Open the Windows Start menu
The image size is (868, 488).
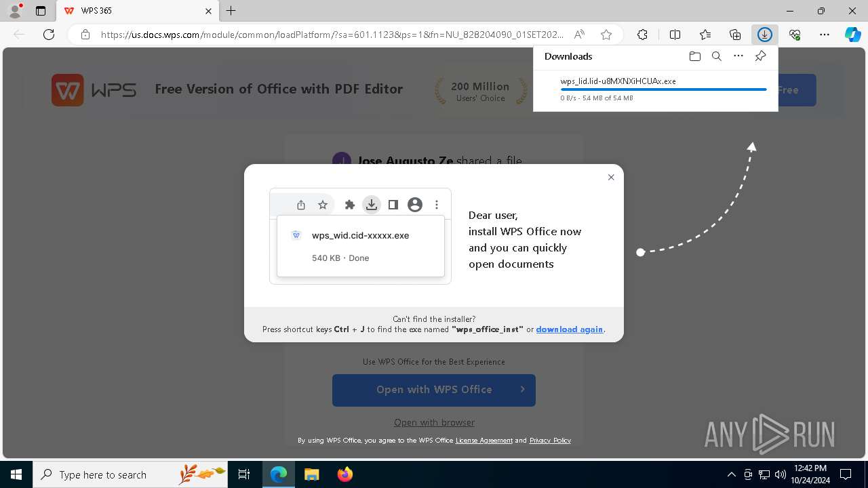click(16, 474)
